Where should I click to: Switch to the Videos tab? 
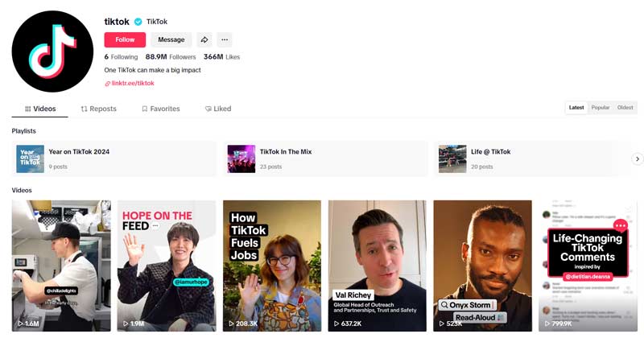pyautogui.click(x=39, y=109)
